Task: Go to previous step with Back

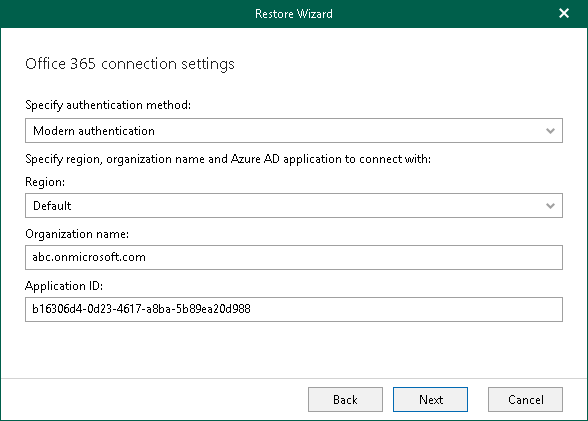Action: (345, 400)
